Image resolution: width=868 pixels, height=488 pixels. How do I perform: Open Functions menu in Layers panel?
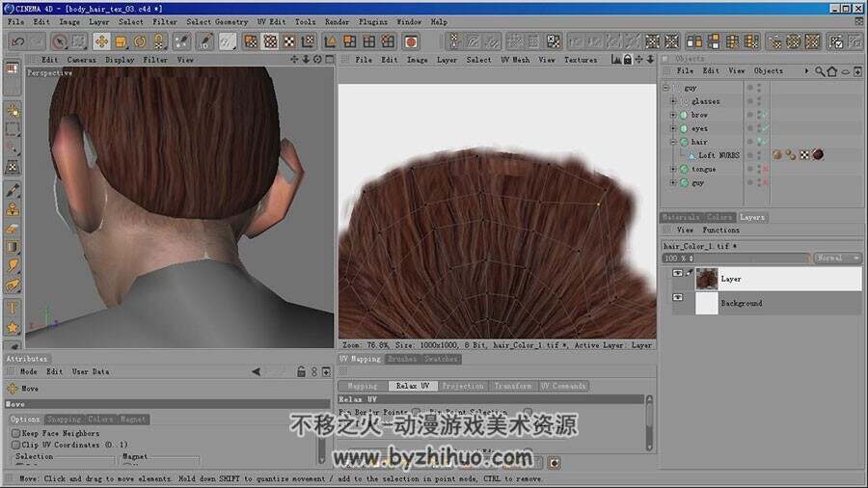click(720, 230)
